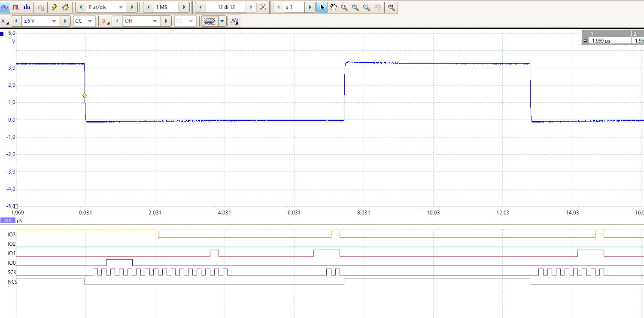The width and height of the screenshot is (644, 318).
Task: Click the yellow trigger diamond marker
Action: tap(85, 95)
